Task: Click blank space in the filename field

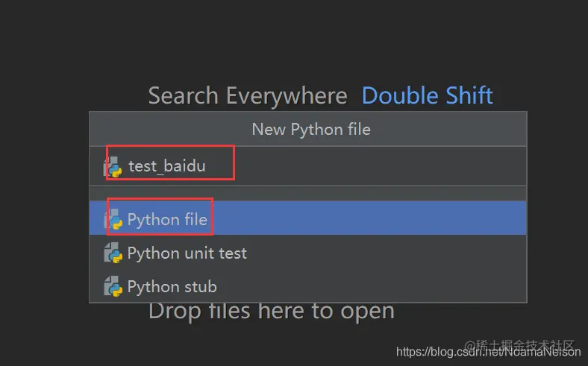Action: point(373,166)
